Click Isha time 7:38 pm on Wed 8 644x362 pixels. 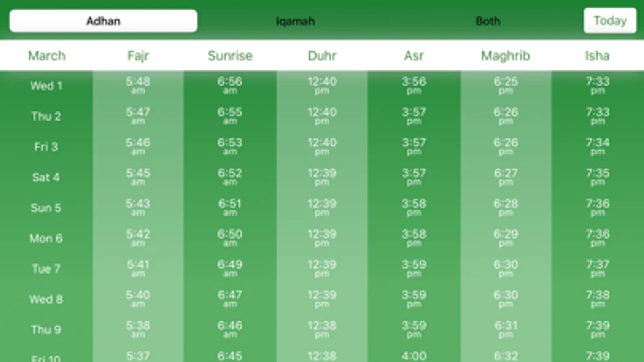click(x=597, y=298)
